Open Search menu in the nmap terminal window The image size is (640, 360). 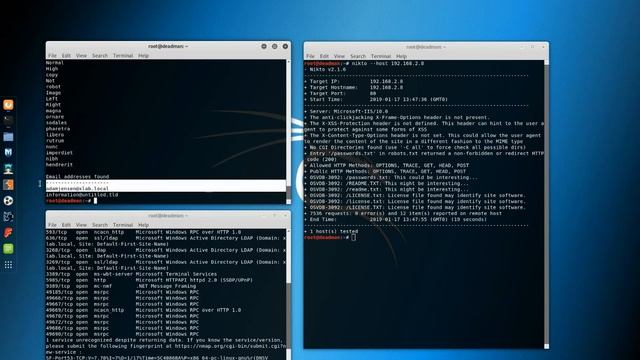[100, 225]
